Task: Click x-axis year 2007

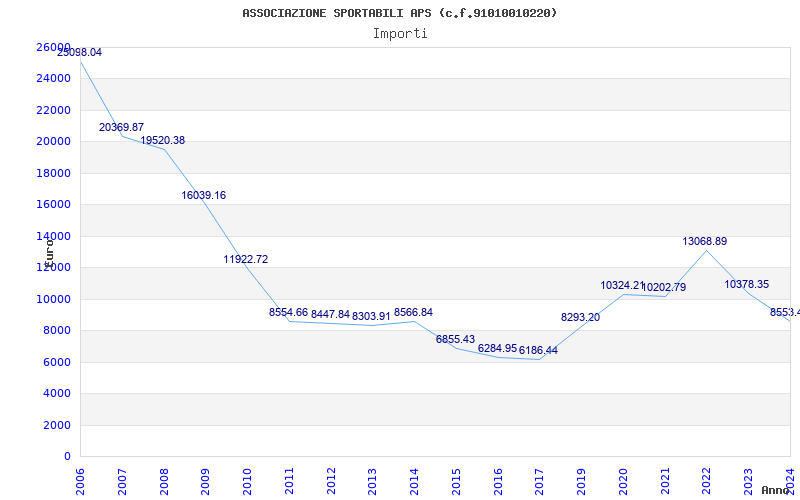Action: point(122,481)
